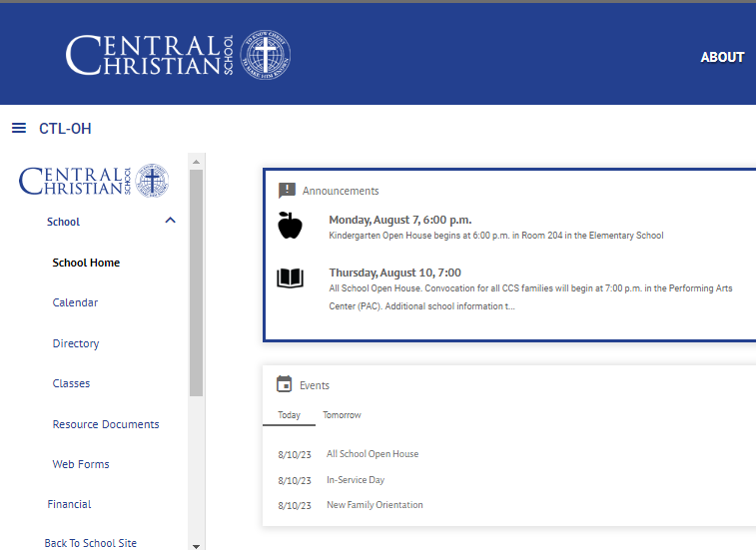Go to Directory in sidebar
The width and height of the screenshot is (756, 550).
tap(76, 343)
